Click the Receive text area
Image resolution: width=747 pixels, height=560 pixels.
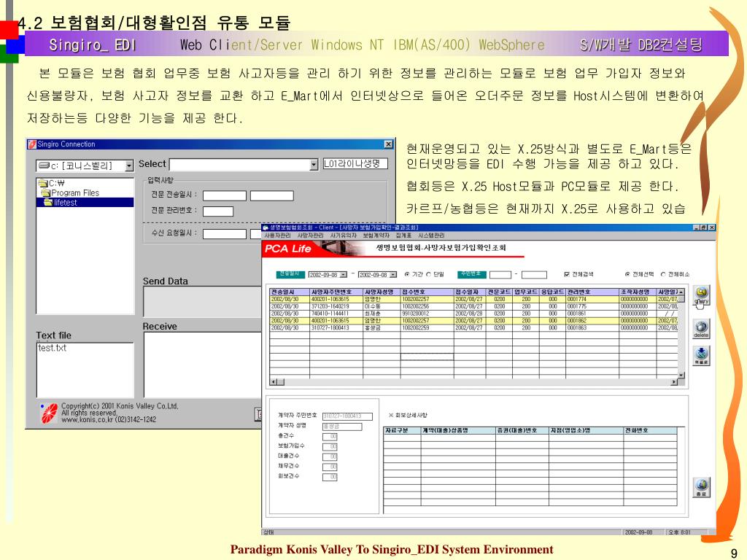pyautogui.click(x=202, y=365)
